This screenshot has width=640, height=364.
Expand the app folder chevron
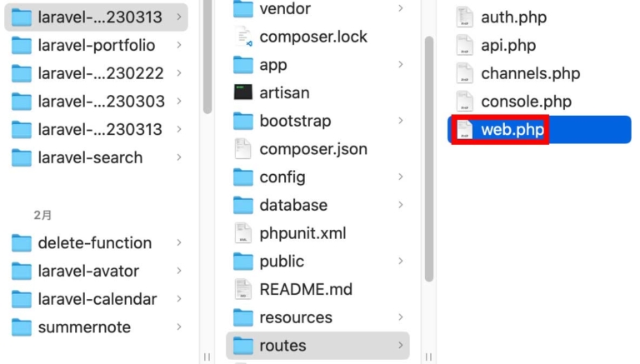[401, 64]
